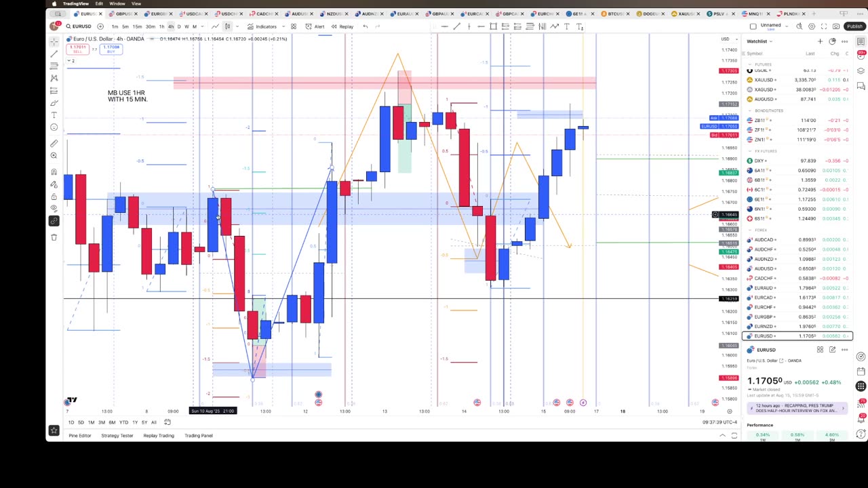Click the EURUSD symbol search field

pyautogui.click(x=79, y=26)
